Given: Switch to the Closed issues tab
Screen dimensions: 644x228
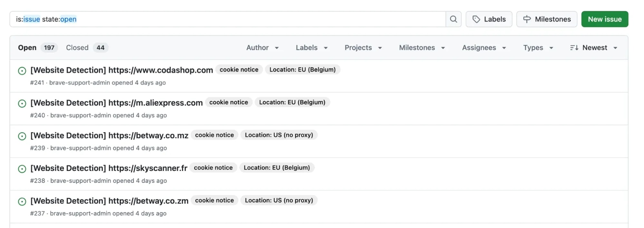Looking at the screenshot, I should 87,48.
